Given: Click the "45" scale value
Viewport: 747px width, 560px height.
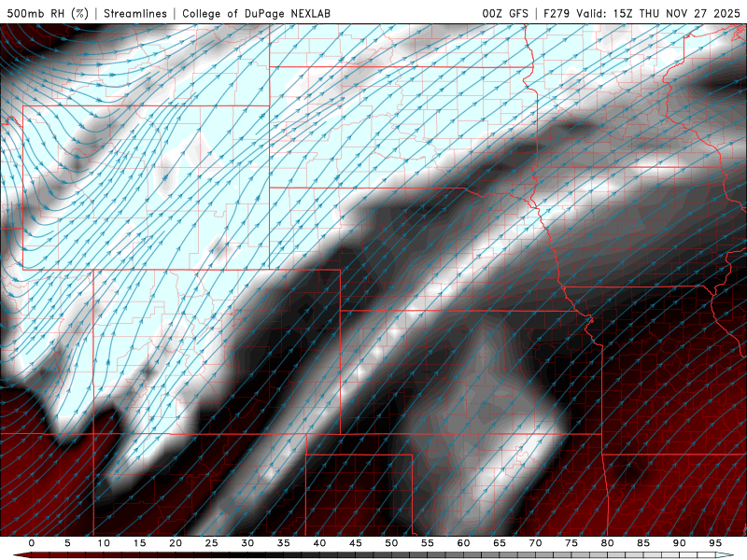Looking at the screenshot, I should pyautogui.click(x=356, y=543).
